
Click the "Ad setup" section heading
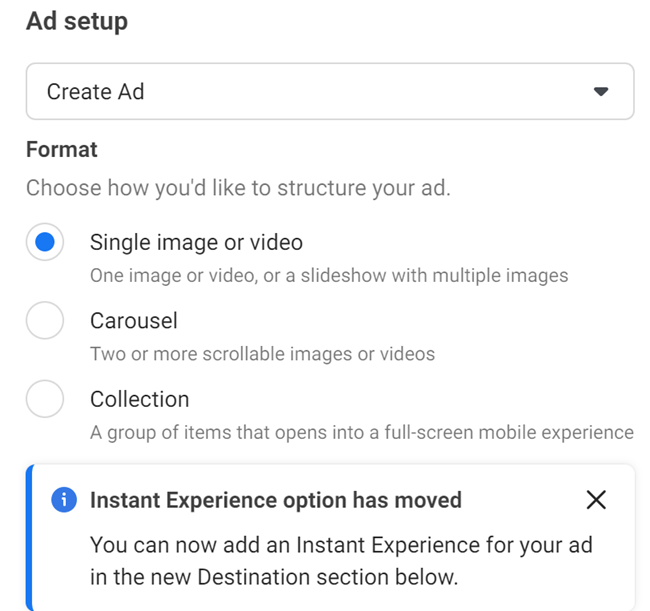[x=77, y=21]
